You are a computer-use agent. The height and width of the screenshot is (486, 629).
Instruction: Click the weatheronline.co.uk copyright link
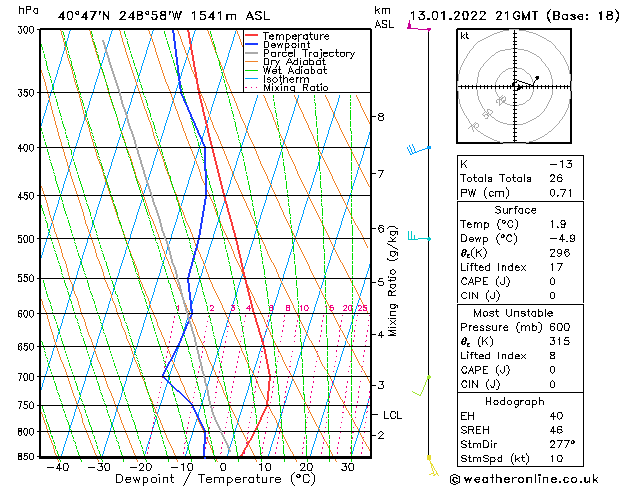point(524,479)
